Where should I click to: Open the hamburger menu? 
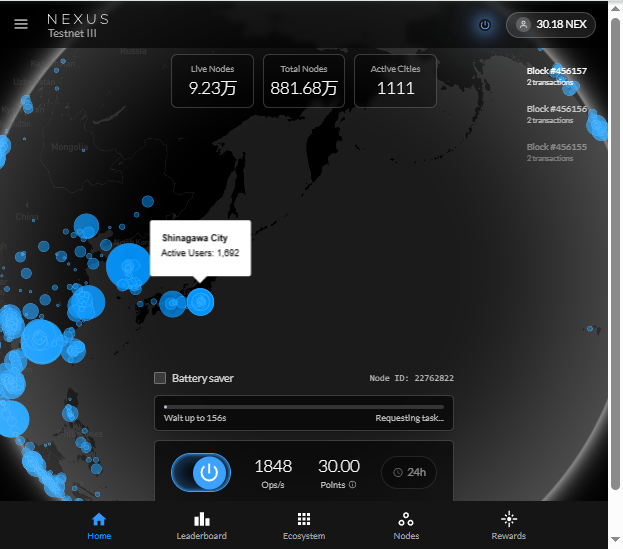(x=21, y=24)
